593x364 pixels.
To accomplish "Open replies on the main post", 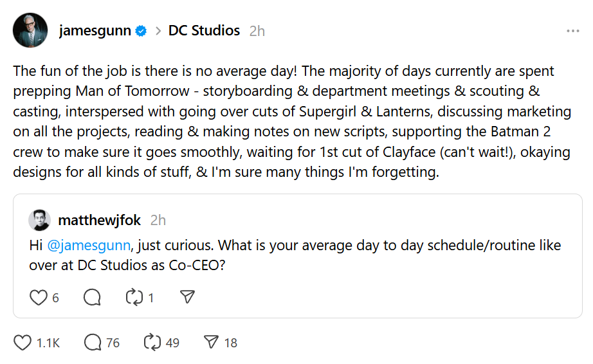I will (x=93, y=343).
